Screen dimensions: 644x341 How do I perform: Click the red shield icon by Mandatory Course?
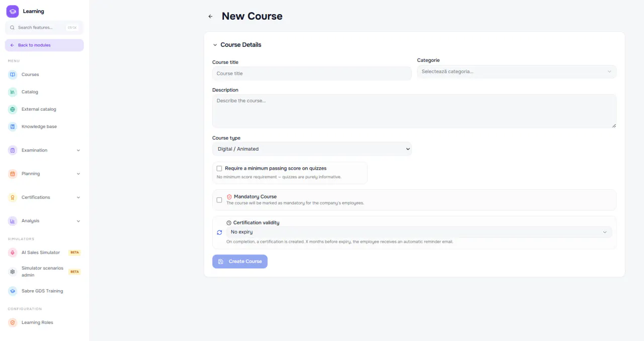(229, 197)
